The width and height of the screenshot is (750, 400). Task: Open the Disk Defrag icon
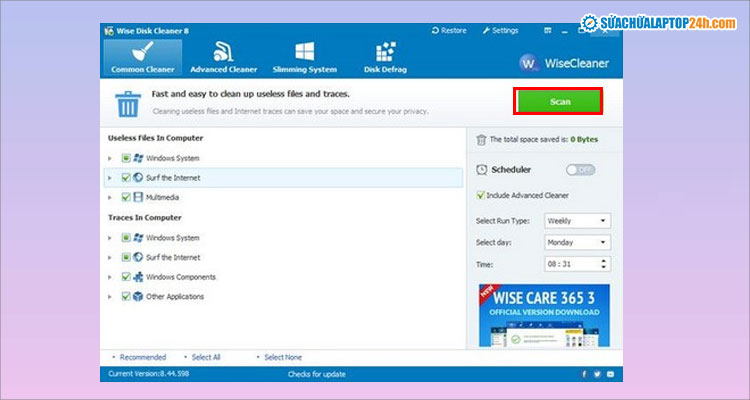click(x=385, y=52)
